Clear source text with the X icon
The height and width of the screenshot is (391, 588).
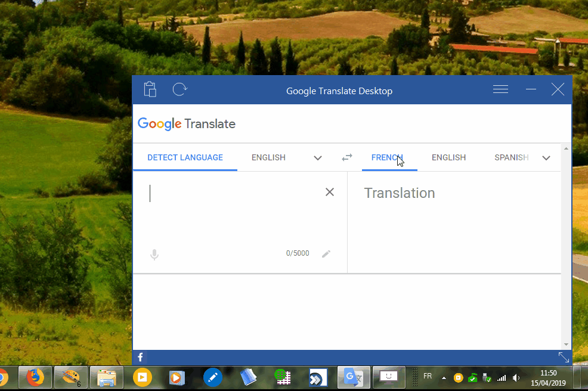(330, 192)
